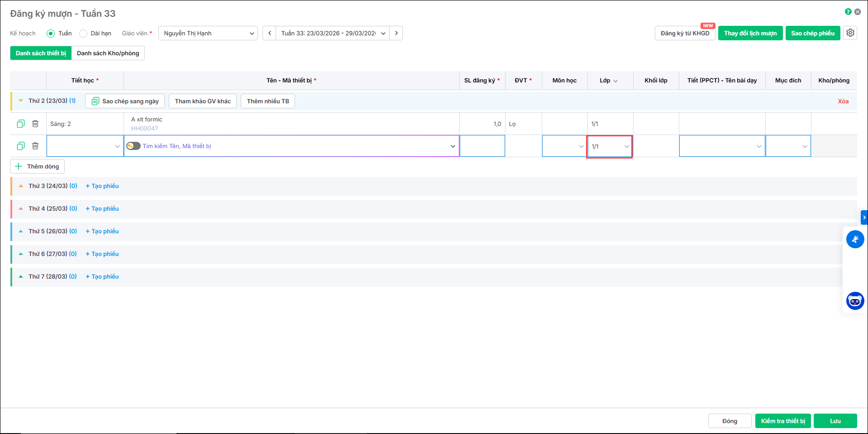Click Tạo phiếu link for Thứ 3

click(102, 186)
